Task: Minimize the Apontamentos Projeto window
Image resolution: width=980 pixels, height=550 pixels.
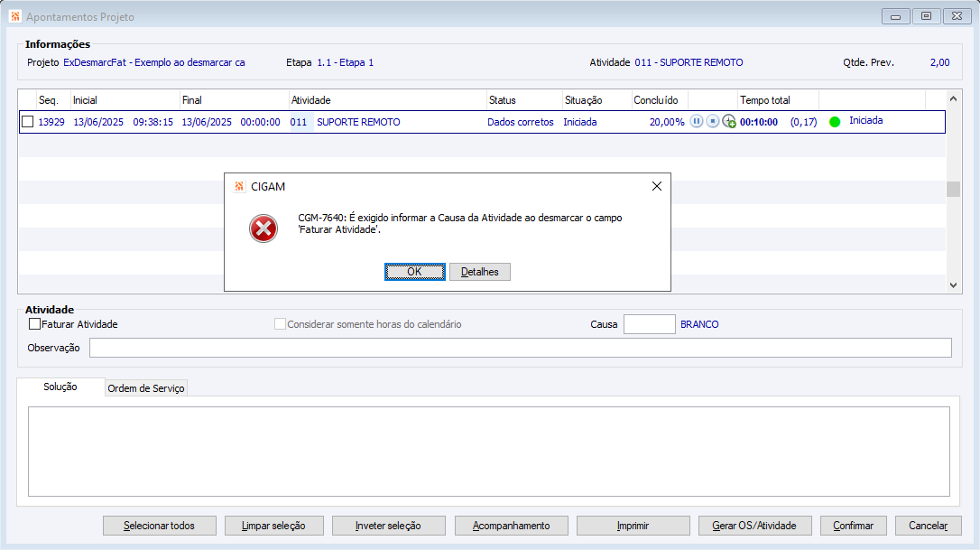Action: [x=895, y=16]
